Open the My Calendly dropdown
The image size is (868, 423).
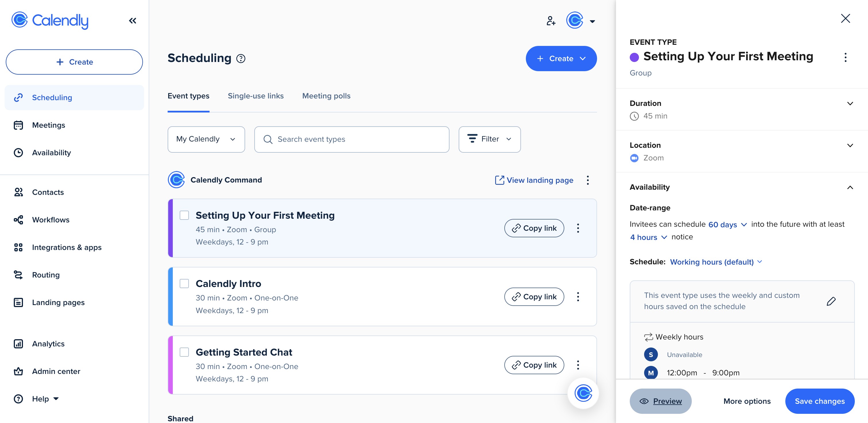tap(206, 139)
